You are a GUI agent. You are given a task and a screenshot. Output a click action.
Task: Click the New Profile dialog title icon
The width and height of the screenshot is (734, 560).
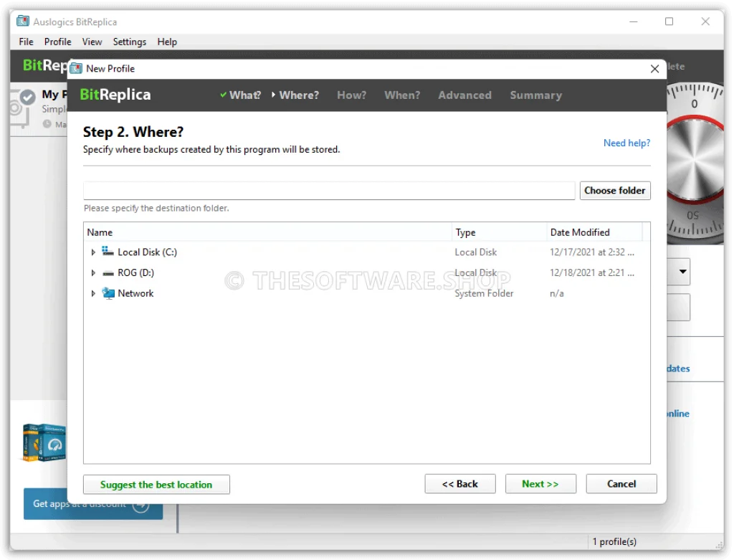(76, 68)
